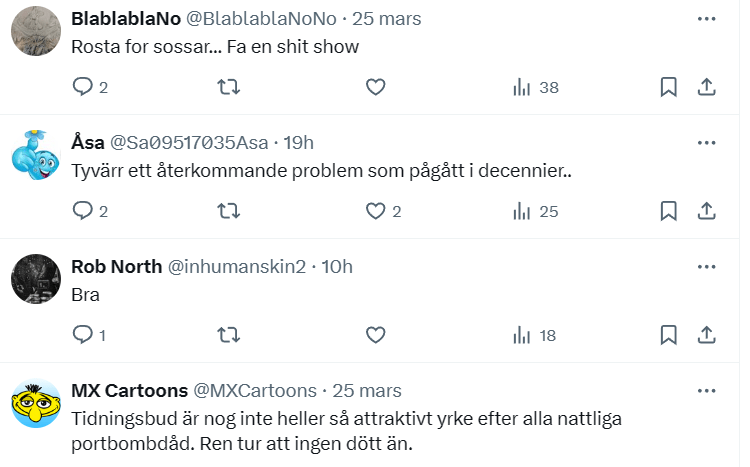The width and height of the screenshot is (750, 467).
Task: Open MX Cartoons profile name link
Action: click(x=128, y=390)
